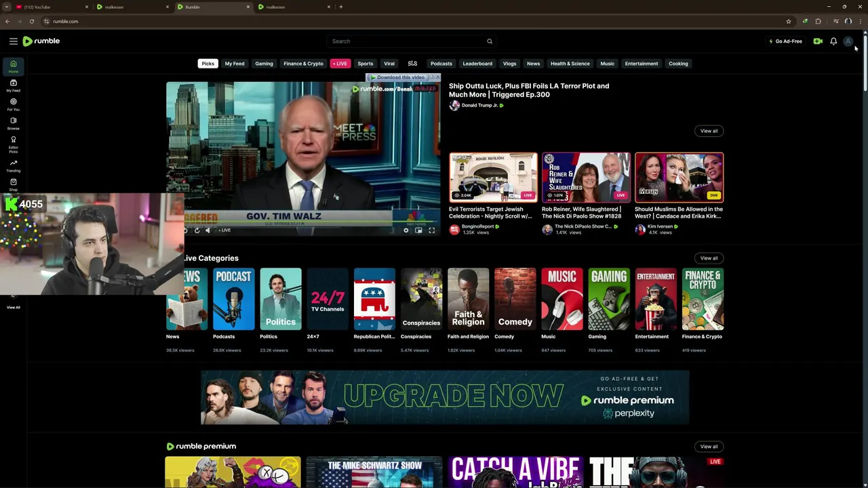This screenshot has height=488, width=868.
Task: Click the Rumble logo
Action: pyautogui.click(x=41, y=41)
